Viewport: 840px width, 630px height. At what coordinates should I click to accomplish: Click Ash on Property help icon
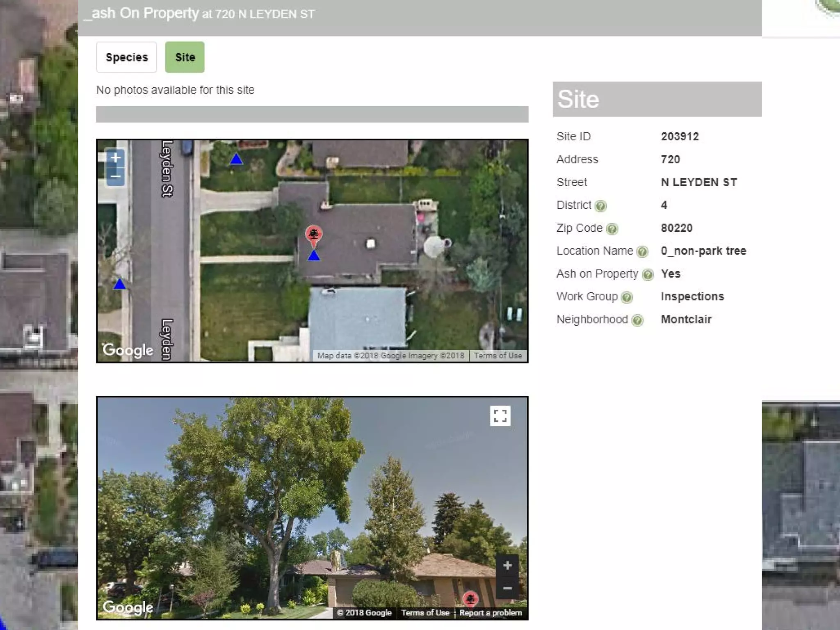648,274
